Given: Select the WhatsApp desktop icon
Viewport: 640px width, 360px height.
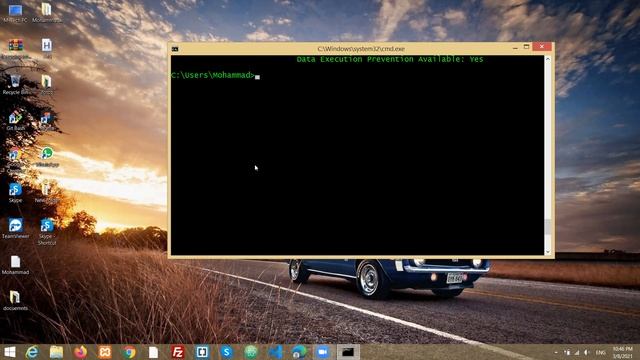Looking at the screenshot, I should click(47, 157).
